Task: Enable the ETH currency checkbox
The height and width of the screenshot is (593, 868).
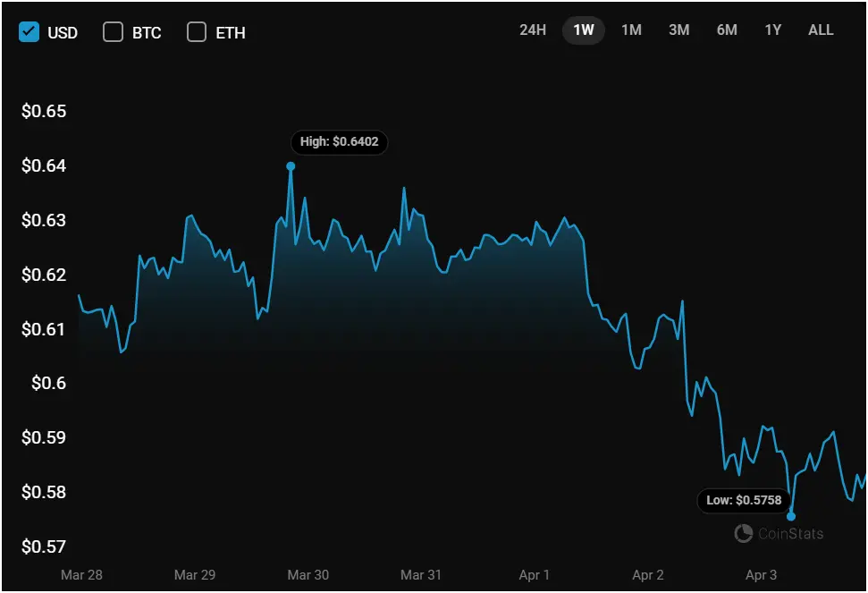Action: tap(197, 32)
